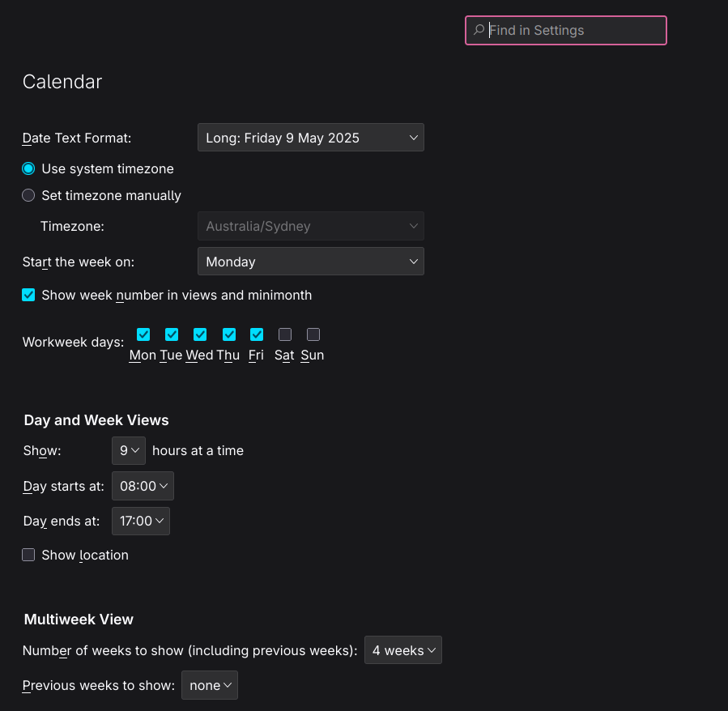728x711 pixels.
Task: Enable Sat as a workweek day
Action: [285, 334]
